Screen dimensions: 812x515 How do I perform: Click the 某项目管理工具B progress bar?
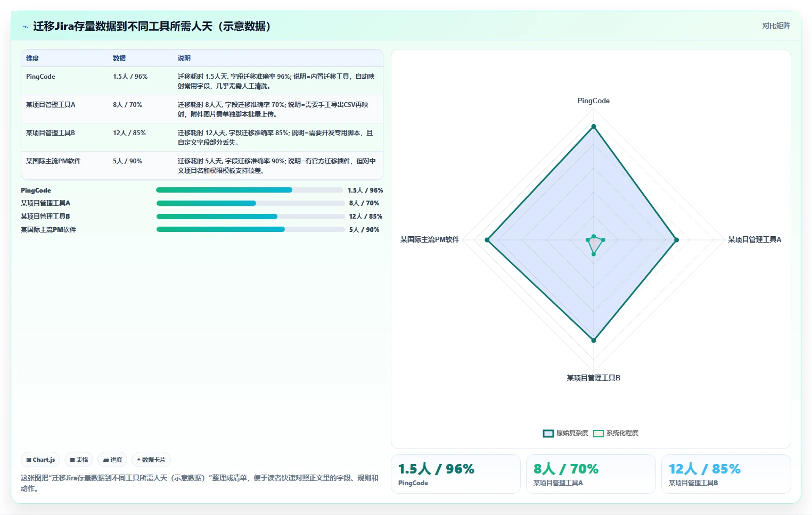click(250, 217)
